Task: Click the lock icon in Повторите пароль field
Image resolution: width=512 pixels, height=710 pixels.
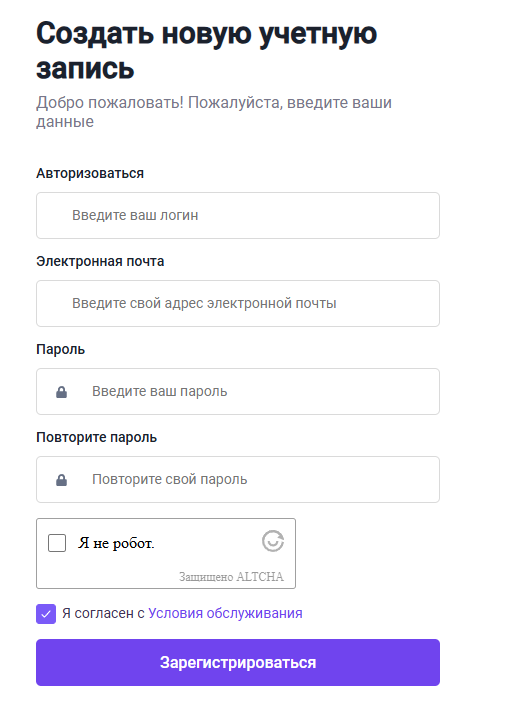Action: tap(62, 480)
